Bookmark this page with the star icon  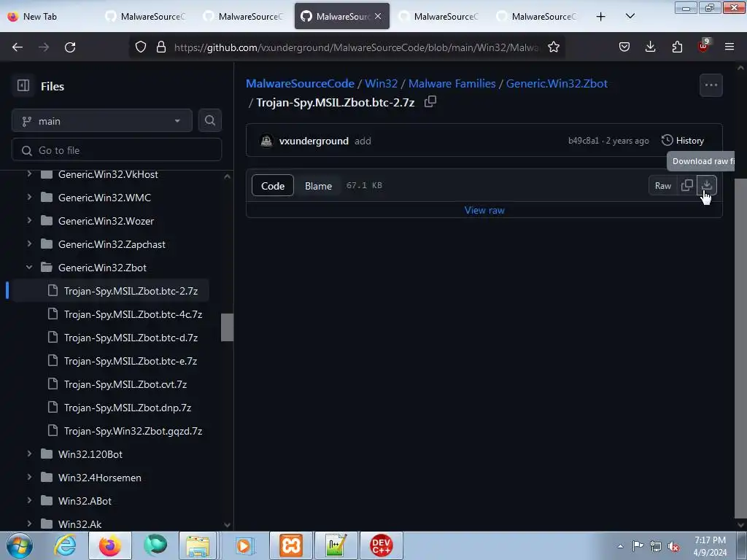(x=553, y=47)
